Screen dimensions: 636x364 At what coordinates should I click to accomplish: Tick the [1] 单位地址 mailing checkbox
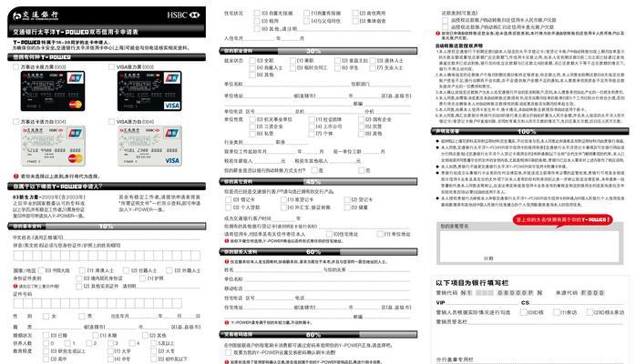(380, 234)
